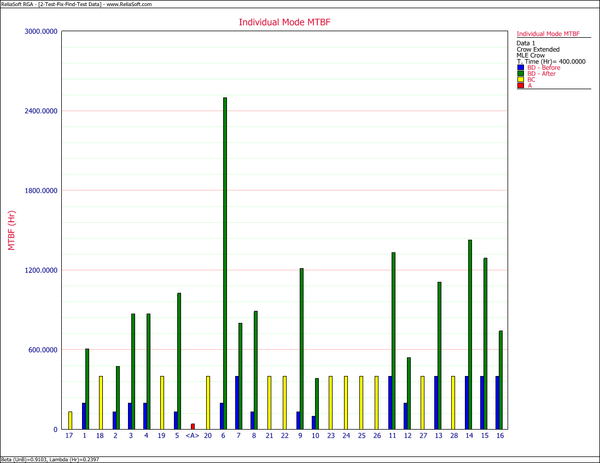Select the yellow bar for mode 17
The image size is (600, 463).
[70, 420]
